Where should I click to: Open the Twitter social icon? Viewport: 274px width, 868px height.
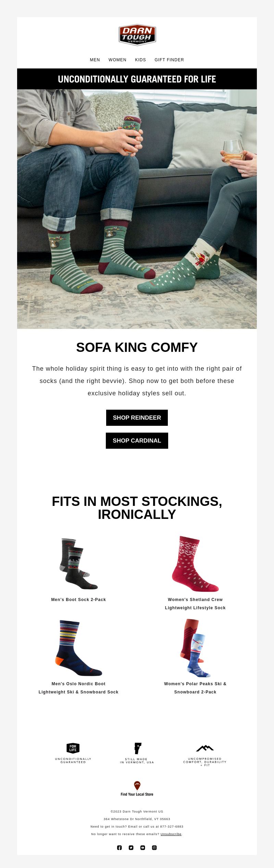click(131, 847)
